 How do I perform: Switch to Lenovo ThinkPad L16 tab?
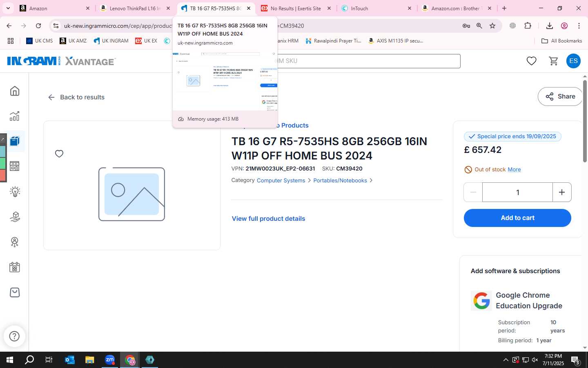136,8
